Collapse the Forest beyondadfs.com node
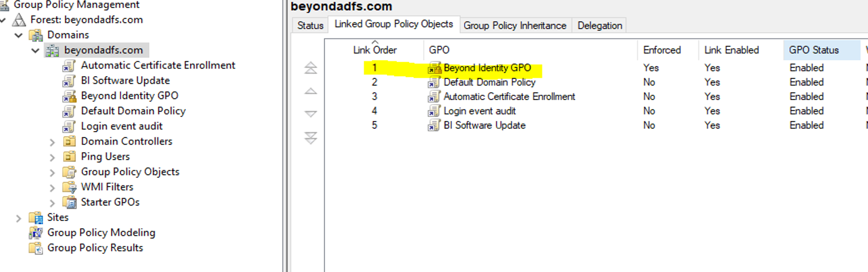 coord(3,20)
